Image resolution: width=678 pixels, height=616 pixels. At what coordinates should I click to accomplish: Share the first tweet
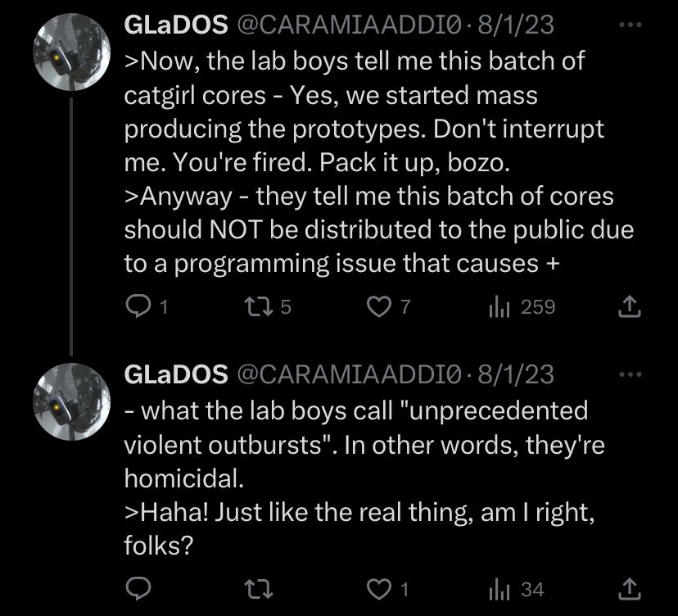tap(629, 306)
